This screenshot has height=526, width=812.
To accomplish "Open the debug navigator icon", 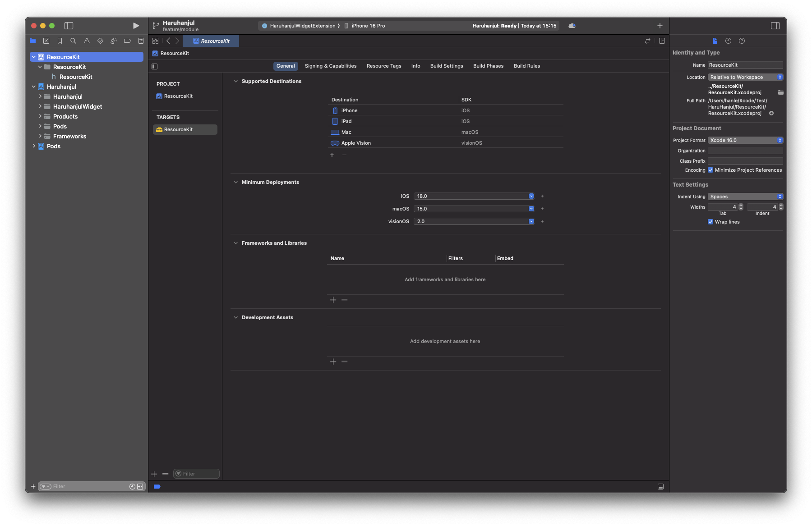I will [x=114, y=41].
